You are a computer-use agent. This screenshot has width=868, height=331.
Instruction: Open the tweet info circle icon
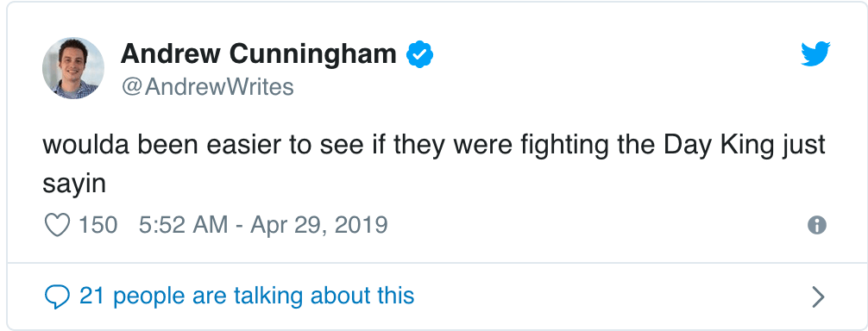(x=816, y=226)
